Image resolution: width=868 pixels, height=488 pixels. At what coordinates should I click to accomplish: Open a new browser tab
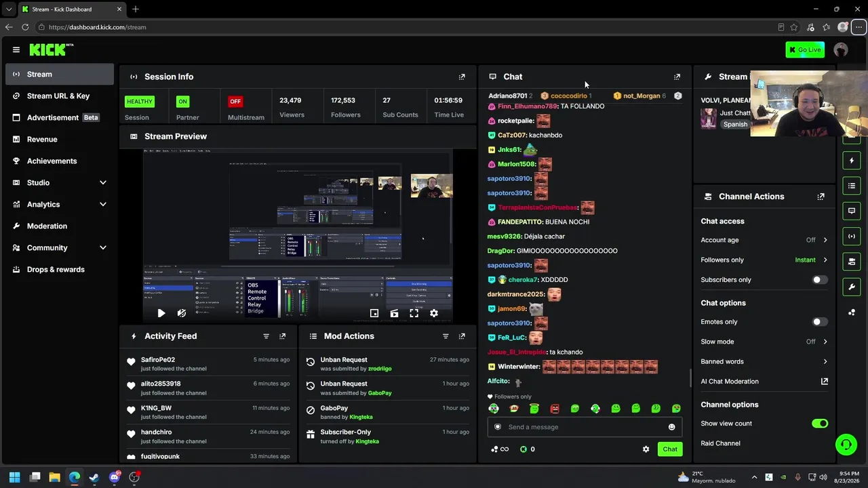click(x=136, y=9)
